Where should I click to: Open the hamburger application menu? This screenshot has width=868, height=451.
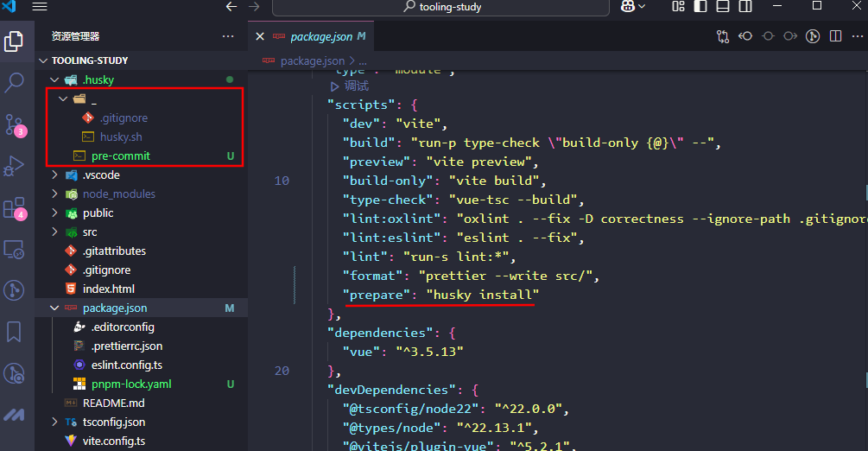coord(40,7)
